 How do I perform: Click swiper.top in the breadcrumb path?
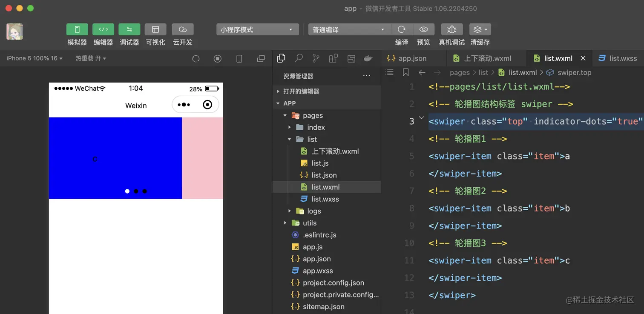575,72
